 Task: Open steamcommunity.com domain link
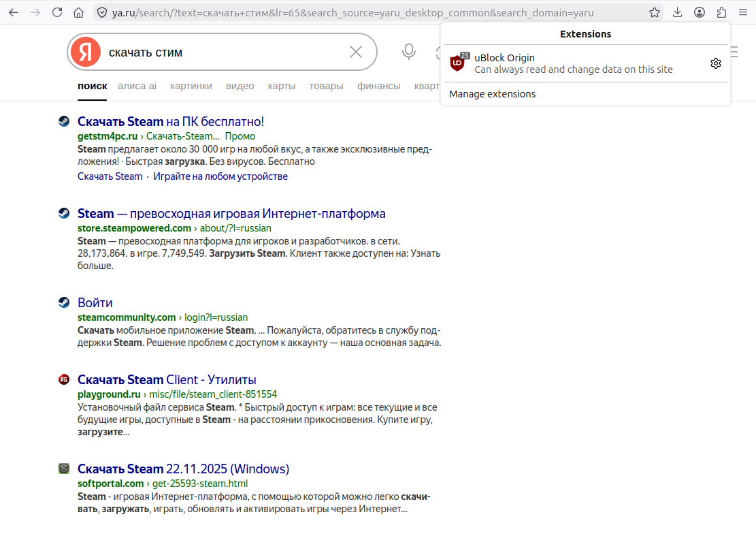tap(127, 317)
